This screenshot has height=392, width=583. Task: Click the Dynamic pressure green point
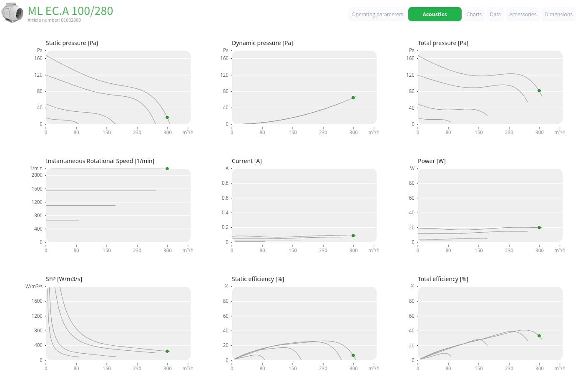(353, 98)
